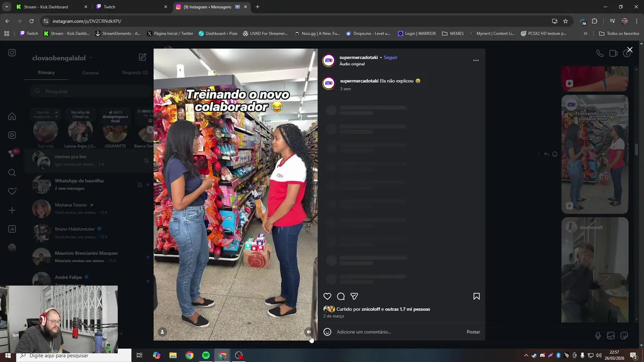644x362 pixels.
Task: Focus the Adicione um comentário field
Action: point(399,332)
